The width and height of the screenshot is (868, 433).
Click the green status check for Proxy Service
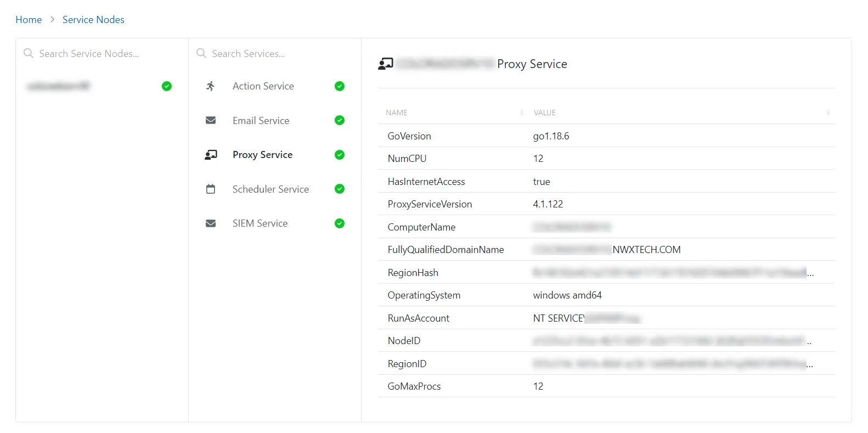pyautogui.click(x=340, y=155)
